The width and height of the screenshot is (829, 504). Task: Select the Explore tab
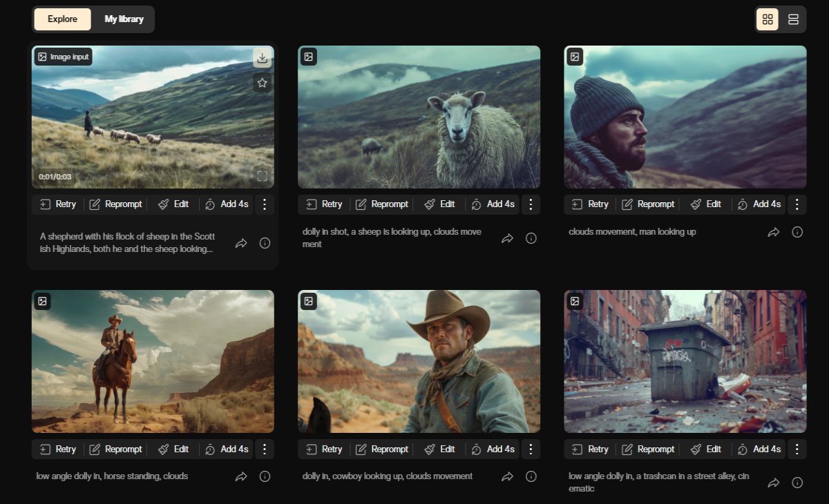[x=62, y=19]
